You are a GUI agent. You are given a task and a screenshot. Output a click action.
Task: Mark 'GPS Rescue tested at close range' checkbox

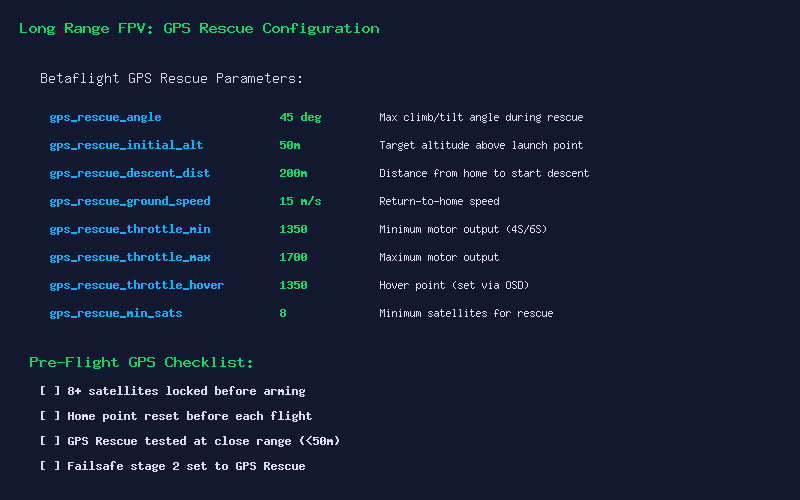pos(50,441)
